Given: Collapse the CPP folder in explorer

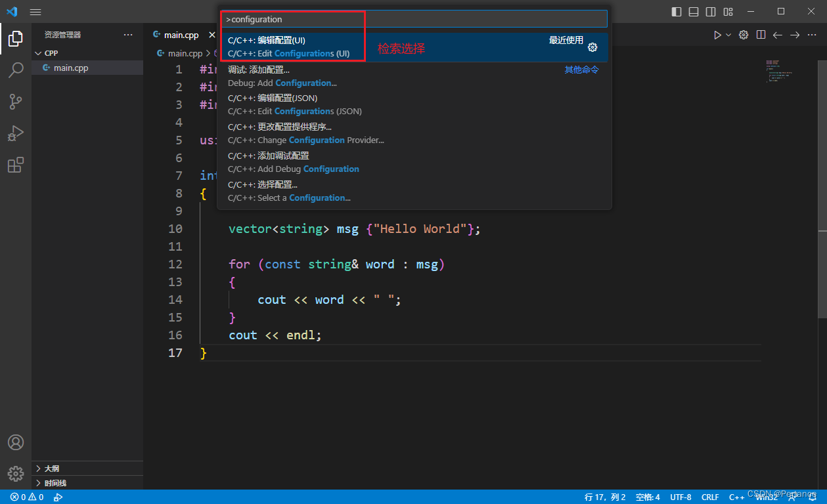Looking at the screenshot, I should 87,53.
